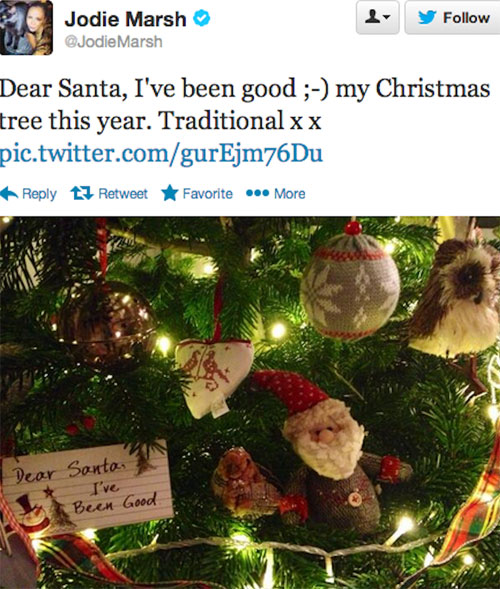Image resolution: width=500 pixels, height=589 pixels.
Task: Expand the user actions dropdown menu
Action: click(378, 17)
